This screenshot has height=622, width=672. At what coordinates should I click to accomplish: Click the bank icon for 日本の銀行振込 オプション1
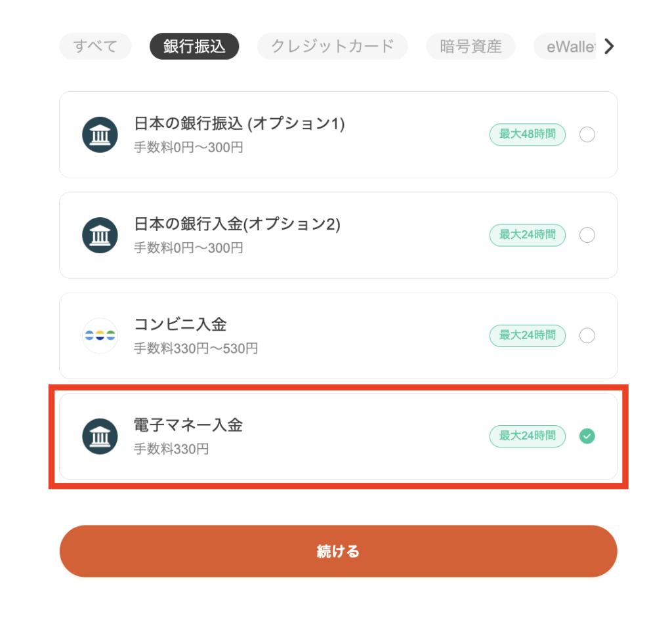(100, 135)
